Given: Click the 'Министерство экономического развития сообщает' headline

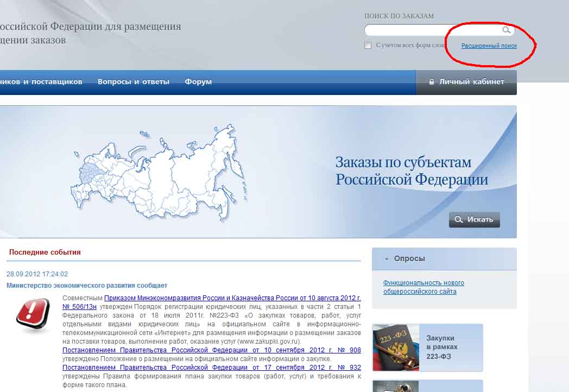Looking at the screenshot, I should point(87,286).
